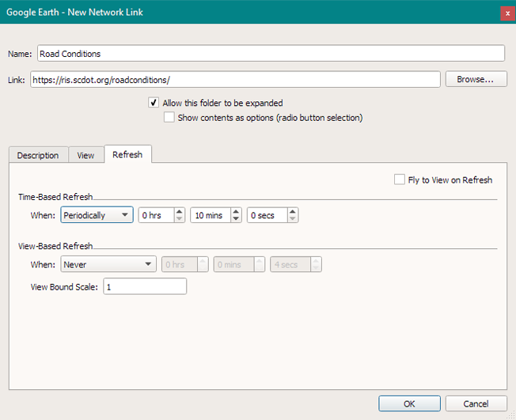Switch to the Description tab
516x420 pixels.
(x=38, y=155)
